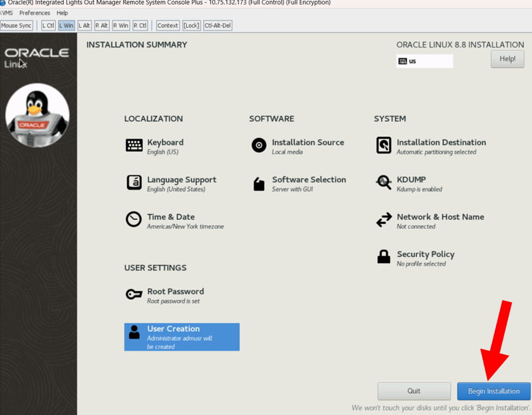Open the KDUMP label

click(411, 179)
